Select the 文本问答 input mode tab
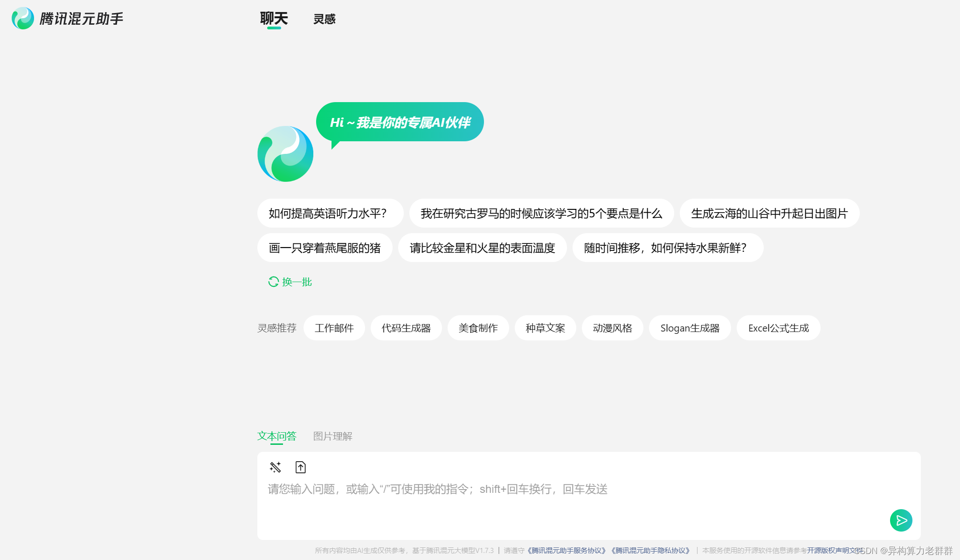This screenshot has width=960, height=560. [x=276, y=436]
